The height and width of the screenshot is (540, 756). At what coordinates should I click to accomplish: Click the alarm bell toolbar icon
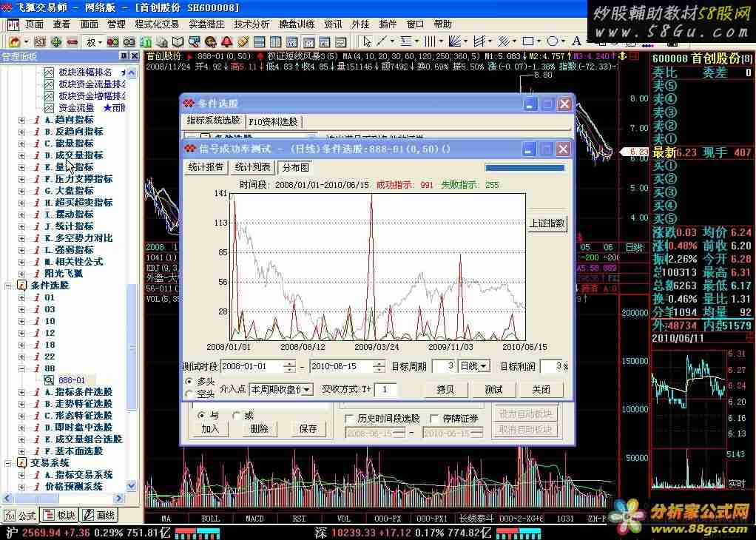pyautogui.click(x=226, y=42)
